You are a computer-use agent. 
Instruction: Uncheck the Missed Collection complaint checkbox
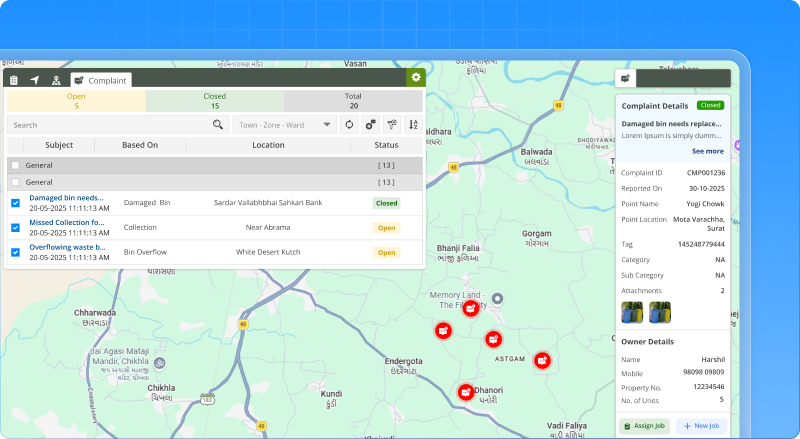(15, 228)
